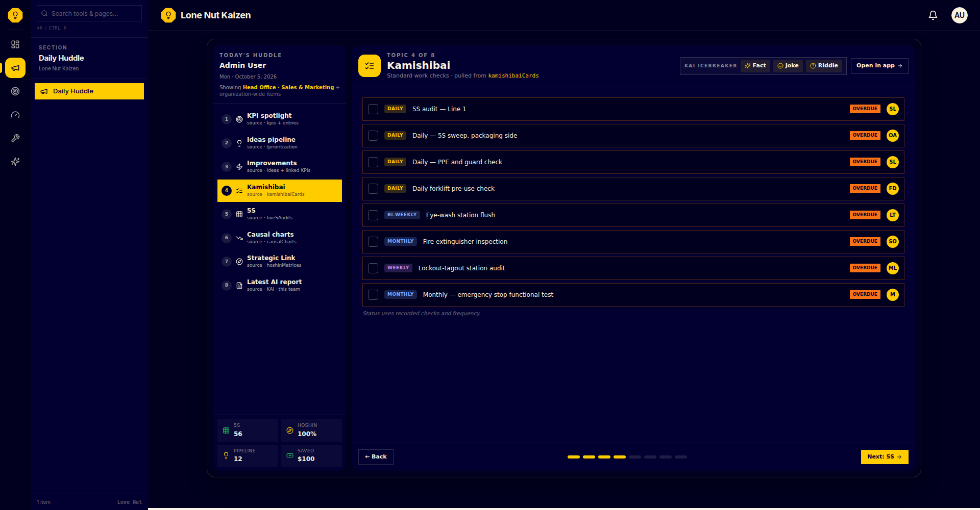Select the KPI spotlight topic
980x510 pixels.
[280, 119]
